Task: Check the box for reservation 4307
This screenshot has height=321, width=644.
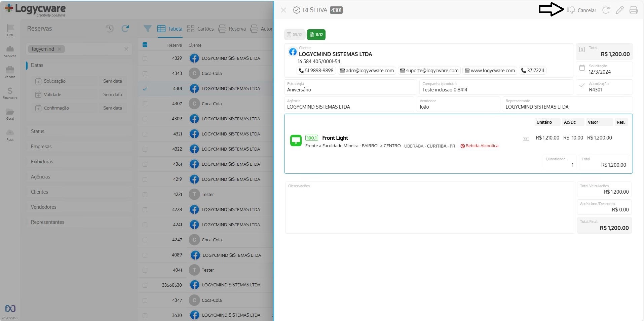Action: [145, 104]
